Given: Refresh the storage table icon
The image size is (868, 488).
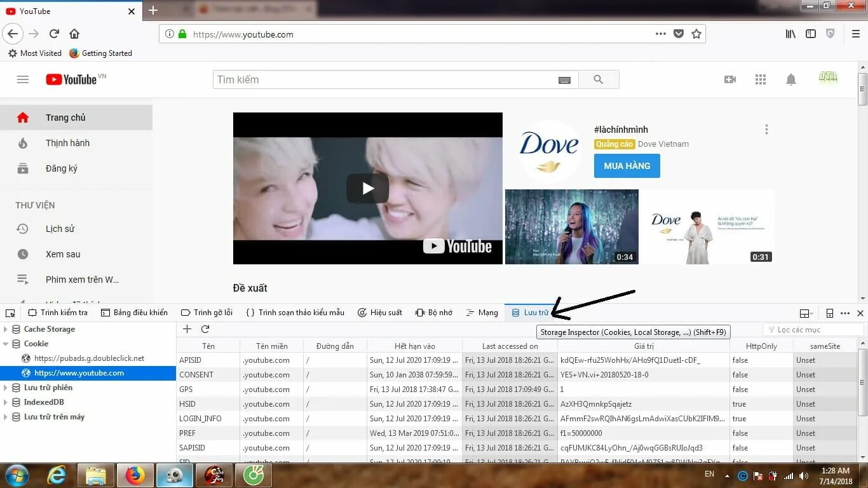Looking at the screenshot, I should click(205, 329).
